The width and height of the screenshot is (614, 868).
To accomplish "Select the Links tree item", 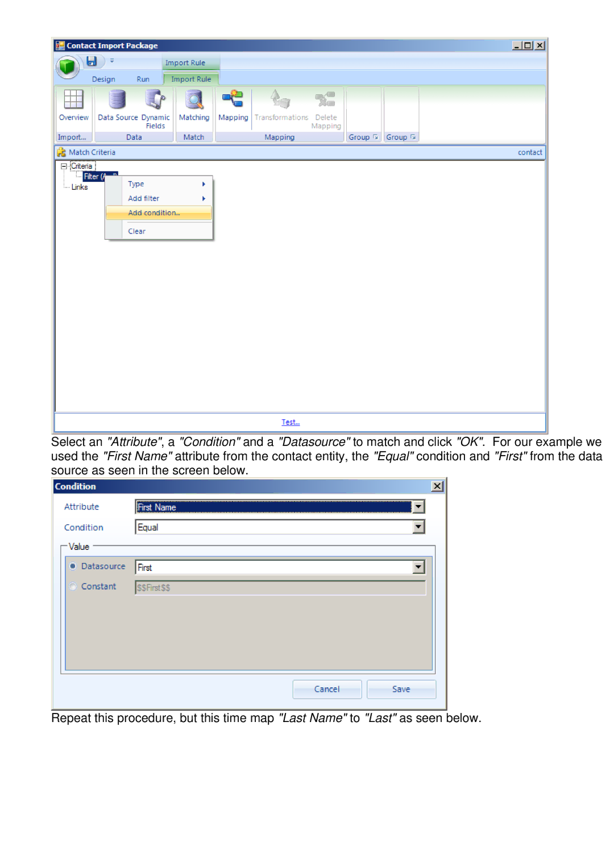I will point(80,187).
